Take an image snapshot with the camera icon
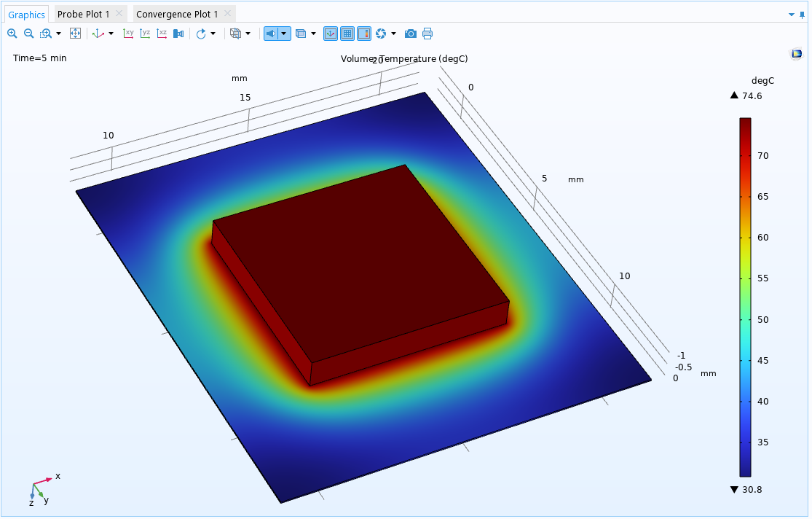The image size is (812, 519). click(411, 34)
